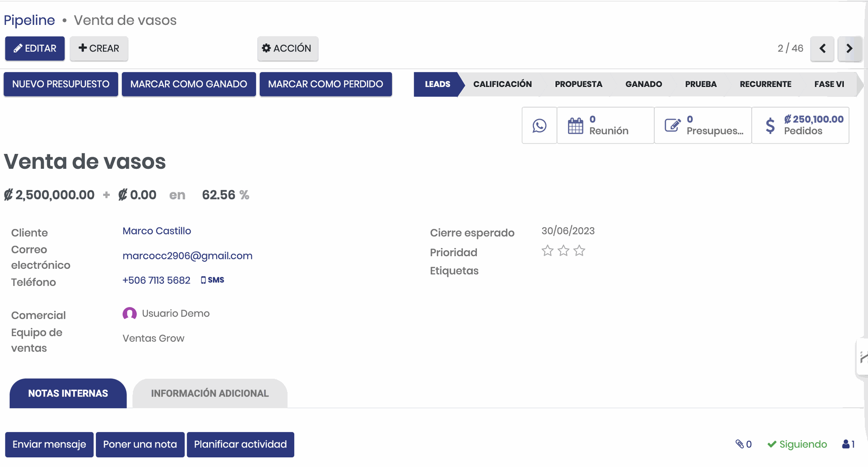Move to CALIFICACIÓN stage
Screen dimensions: 868x467
click(x=502, y=84)
